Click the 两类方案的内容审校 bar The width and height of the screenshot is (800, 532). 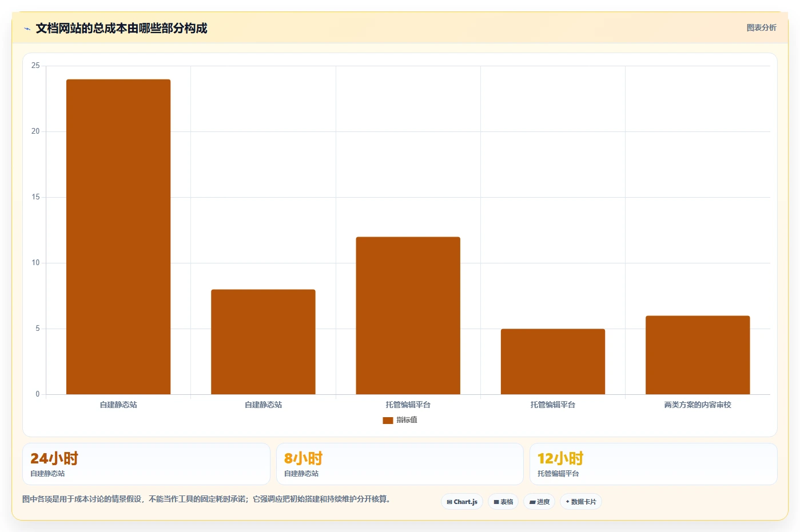click(698, 355)
